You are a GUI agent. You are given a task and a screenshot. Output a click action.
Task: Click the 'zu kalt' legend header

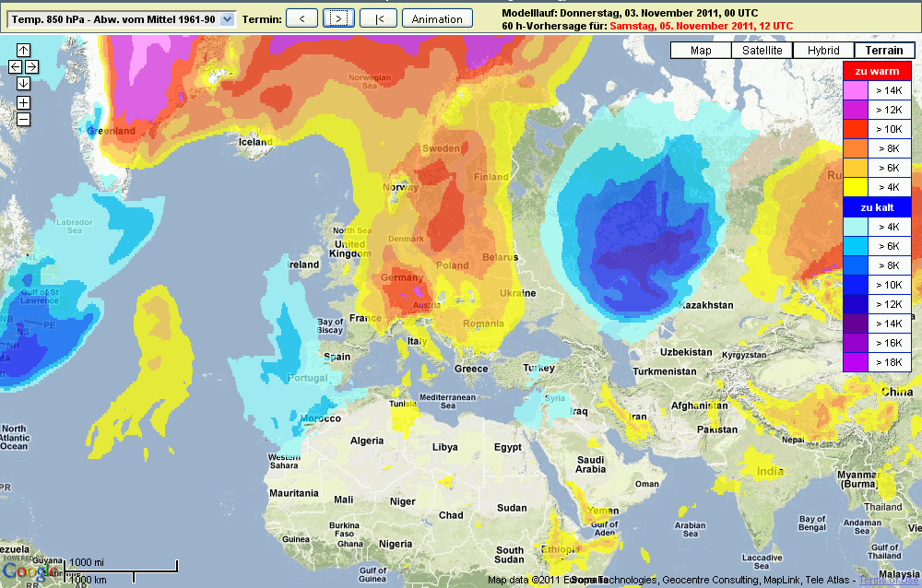point(878,207)
